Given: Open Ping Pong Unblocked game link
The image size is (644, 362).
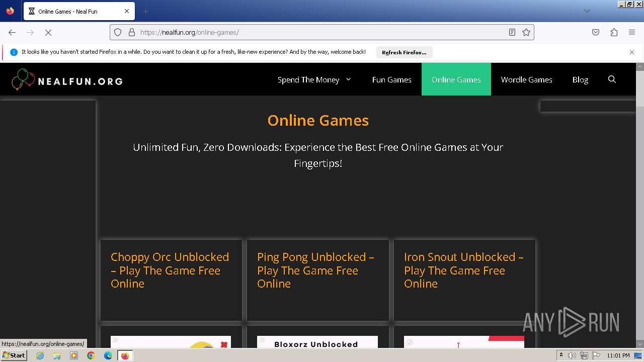Looking at the screenshot, I should point(315,270).
